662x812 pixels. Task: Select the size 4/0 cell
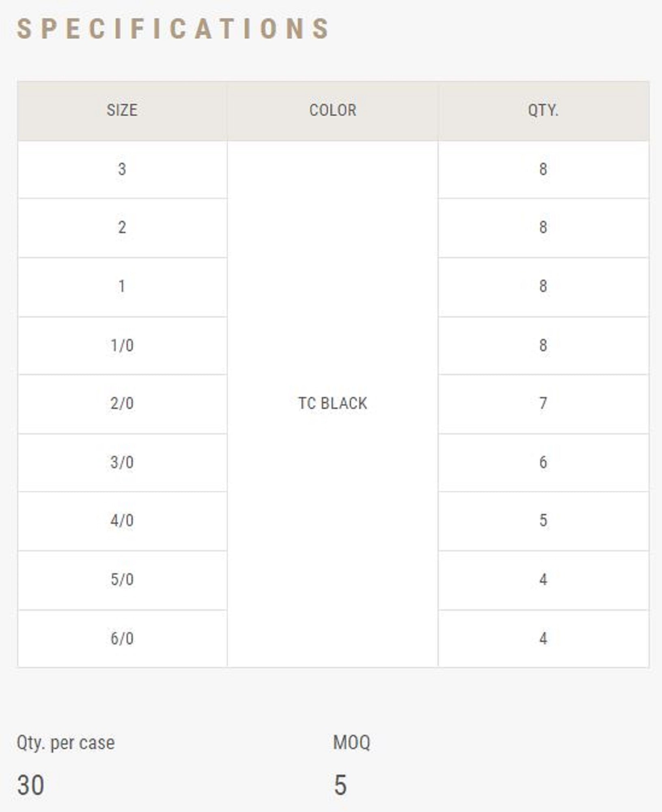122,520
